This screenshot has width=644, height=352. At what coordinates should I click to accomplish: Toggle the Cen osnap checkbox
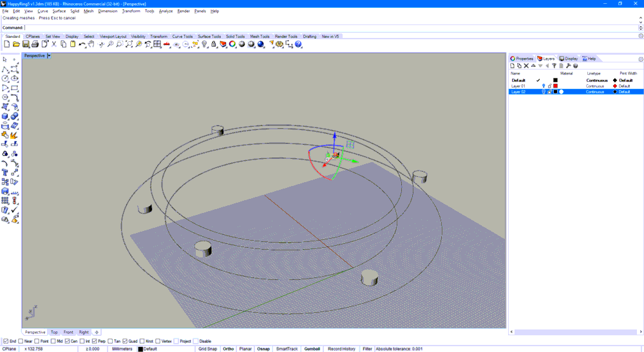pyautogui.click(x=67, y=341)
